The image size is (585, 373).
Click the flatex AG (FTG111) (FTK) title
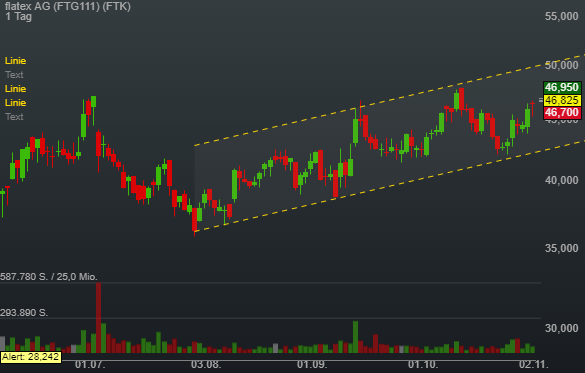68,6
